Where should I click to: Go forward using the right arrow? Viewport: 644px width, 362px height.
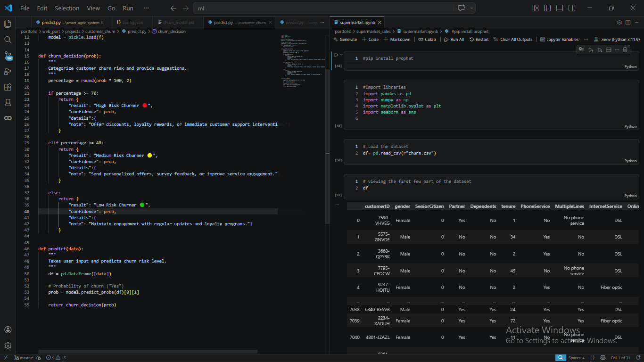click(x=185, y=8)
